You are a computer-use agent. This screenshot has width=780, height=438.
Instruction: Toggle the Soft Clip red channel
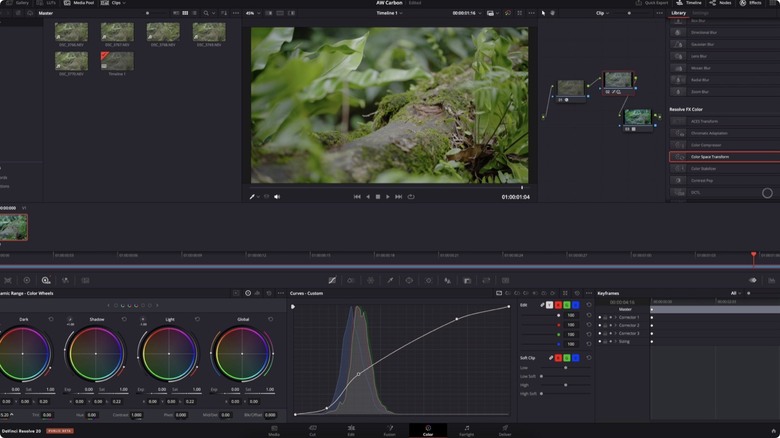(558, 357)
